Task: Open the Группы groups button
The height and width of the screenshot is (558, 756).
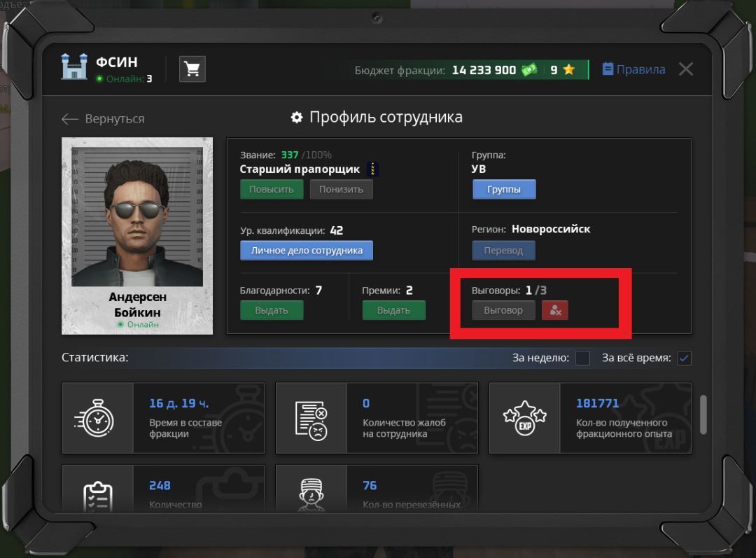Action: click(504, 190)
